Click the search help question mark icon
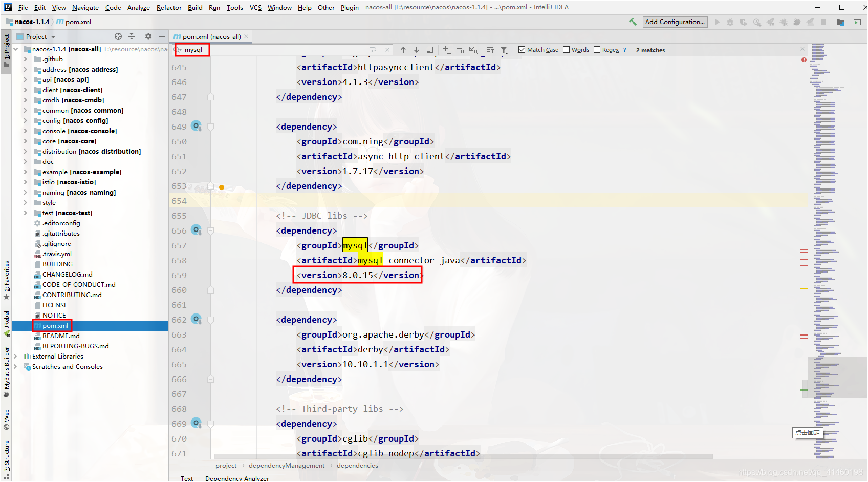Screen dimensions: 868x482 (624, 50)
